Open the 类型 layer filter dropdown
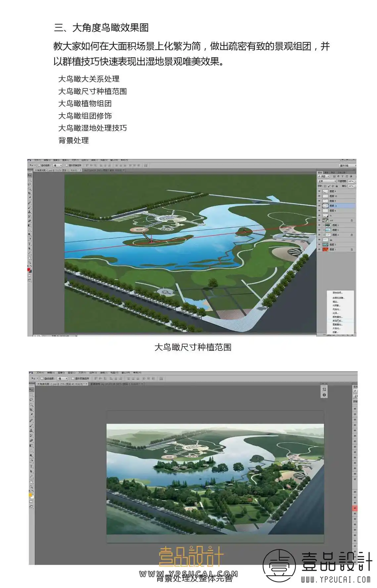 [323, 176]
